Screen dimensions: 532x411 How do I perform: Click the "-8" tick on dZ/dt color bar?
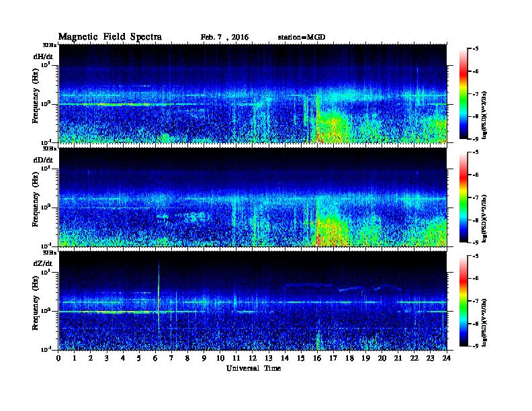pyautogui.click(x=476, y=324)
